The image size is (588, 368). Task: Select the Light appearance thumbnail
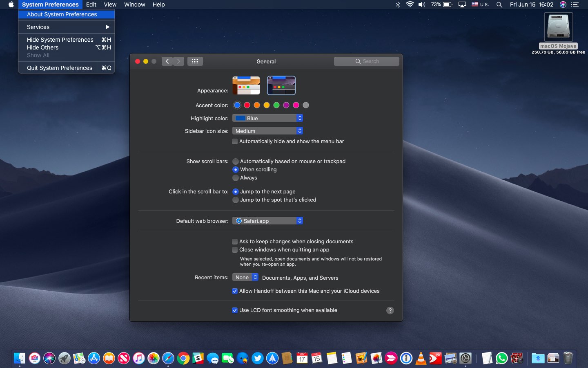(246, 85)
